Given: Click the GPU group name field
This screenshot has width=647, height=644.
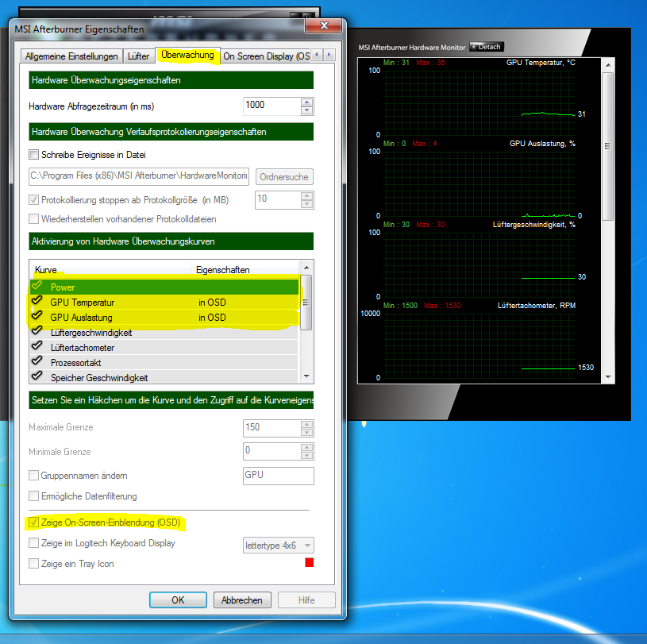Looking at the screenshot, I should [x=279, y=476].
